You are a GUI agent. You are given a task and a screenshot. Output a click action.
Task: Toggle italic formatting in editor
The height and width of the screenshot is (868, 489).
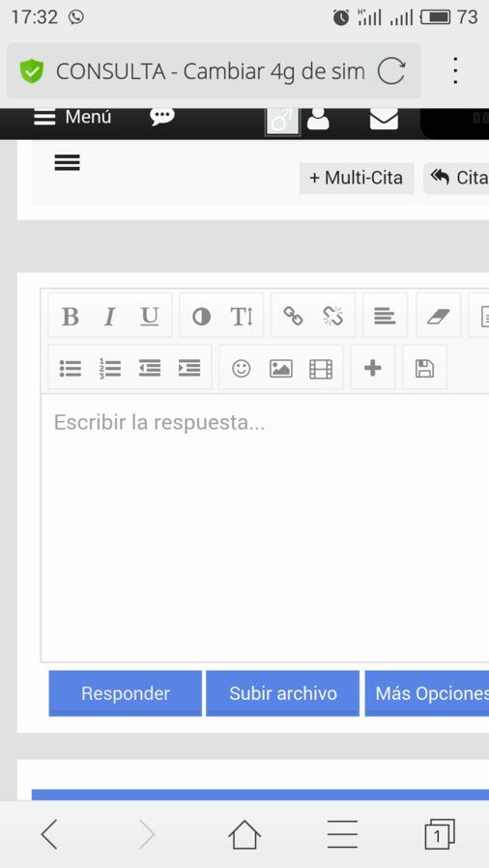pyautogui.click(x=109, y=317)
